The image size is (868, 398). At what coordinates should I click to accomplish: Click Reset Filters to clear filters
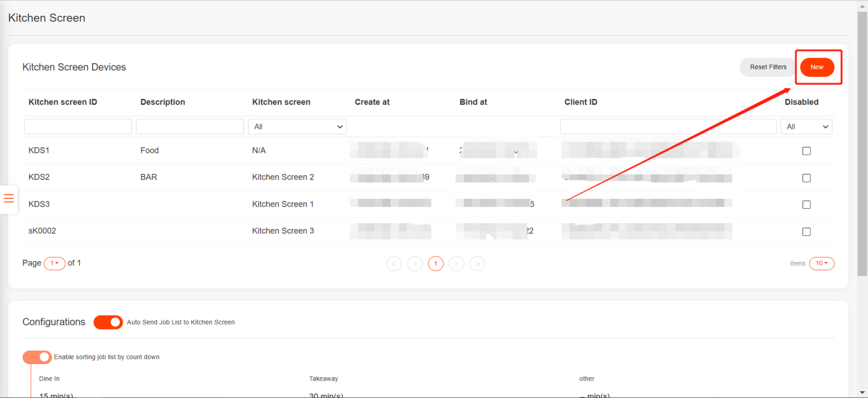point(767,67)
